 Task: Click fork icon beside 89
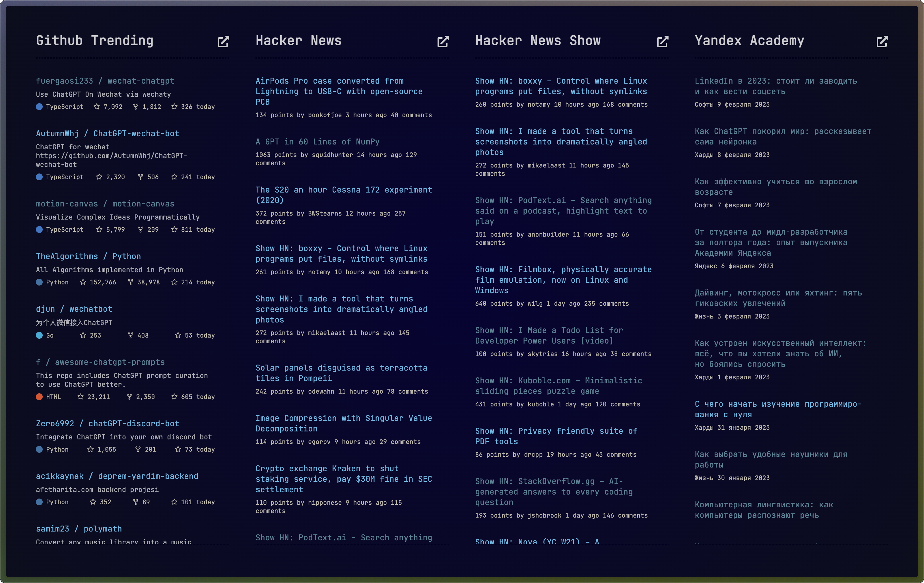pos(135,502)
